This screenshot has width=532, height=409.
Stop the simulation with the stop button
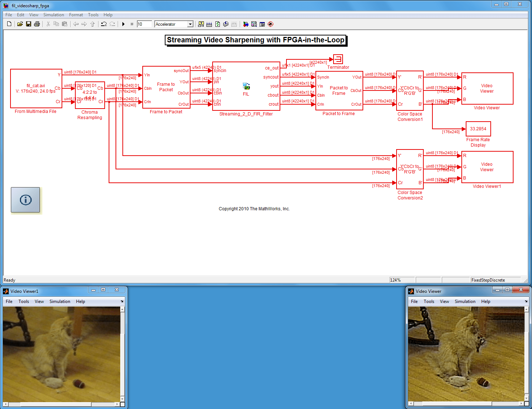click(x=132, y=24)
